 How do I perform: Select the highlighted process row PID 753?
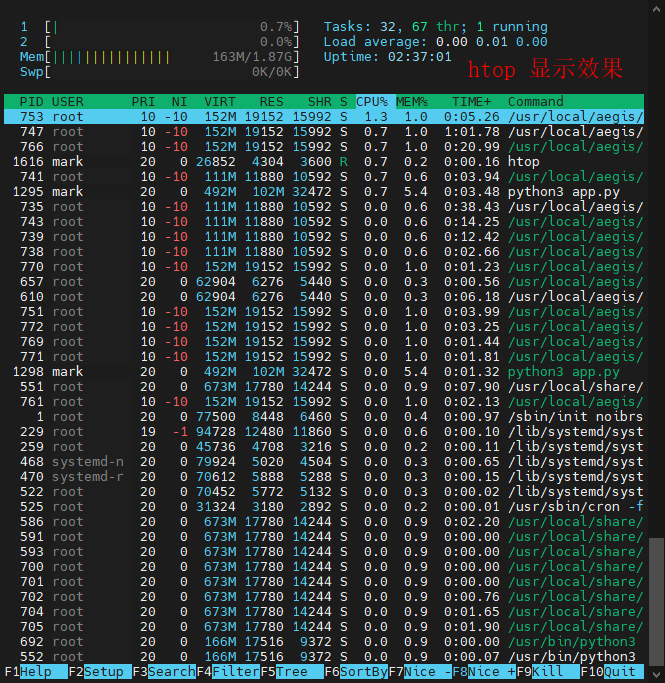pos(324,117)
